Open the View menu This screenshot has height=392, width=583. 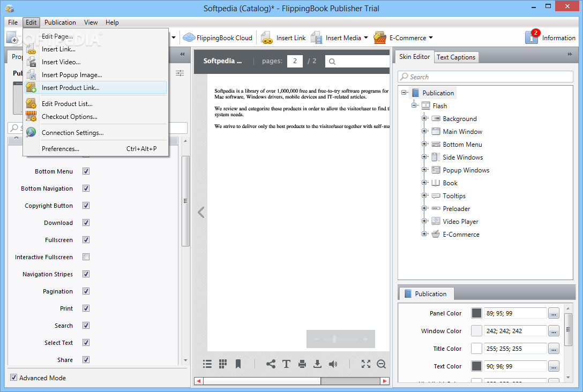tap(91, 22)
